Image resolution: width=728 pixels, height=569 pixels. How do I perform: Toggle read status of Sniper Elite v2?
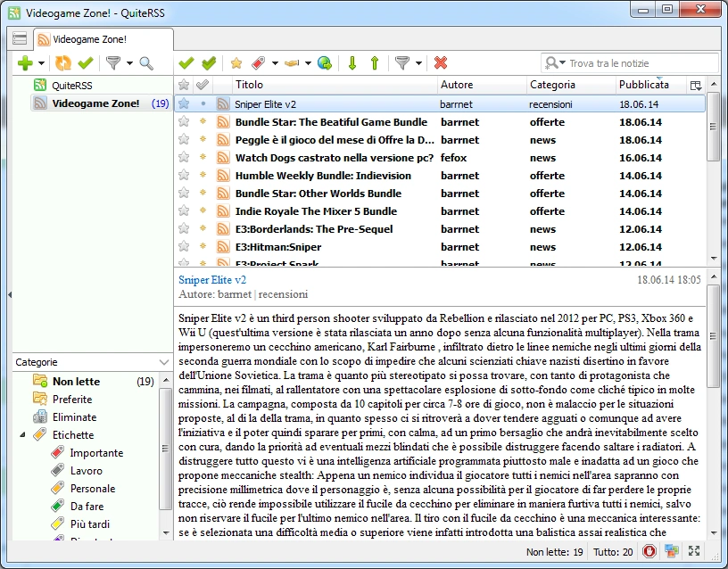coord(203,104)
